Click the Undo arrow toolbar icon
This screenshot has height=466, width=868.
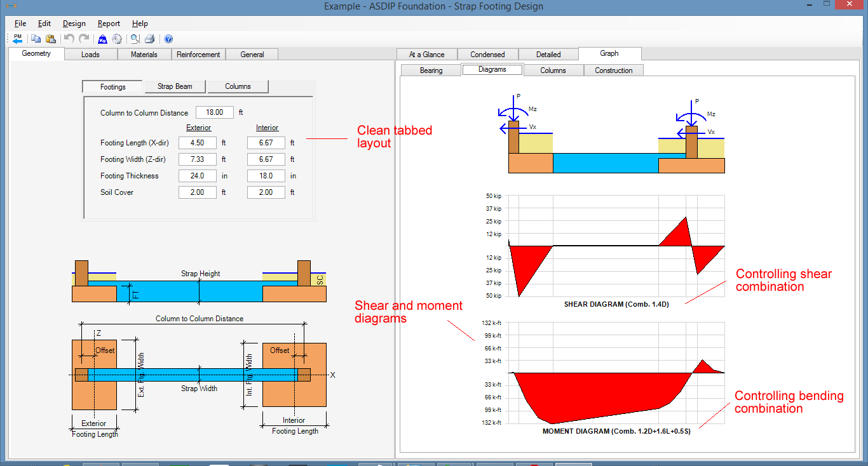69,39
